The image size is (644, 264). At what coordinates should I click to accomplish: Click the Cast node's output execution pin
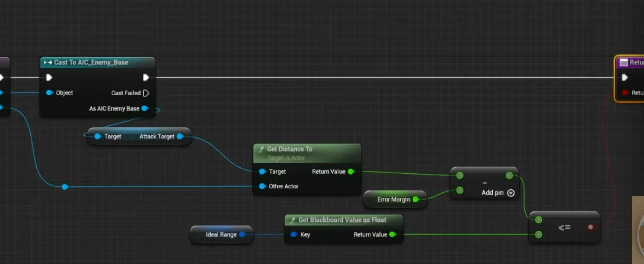click(x=146, y=78)
